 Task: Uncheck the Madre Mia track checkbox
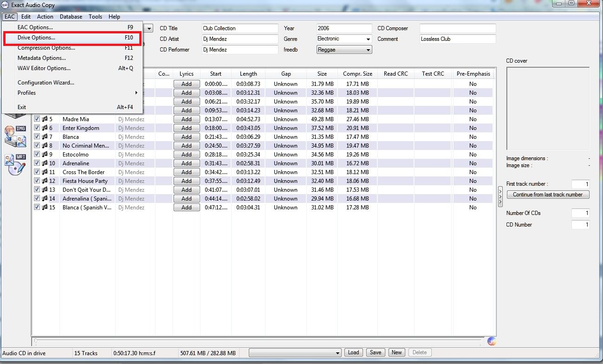[37, 119]
